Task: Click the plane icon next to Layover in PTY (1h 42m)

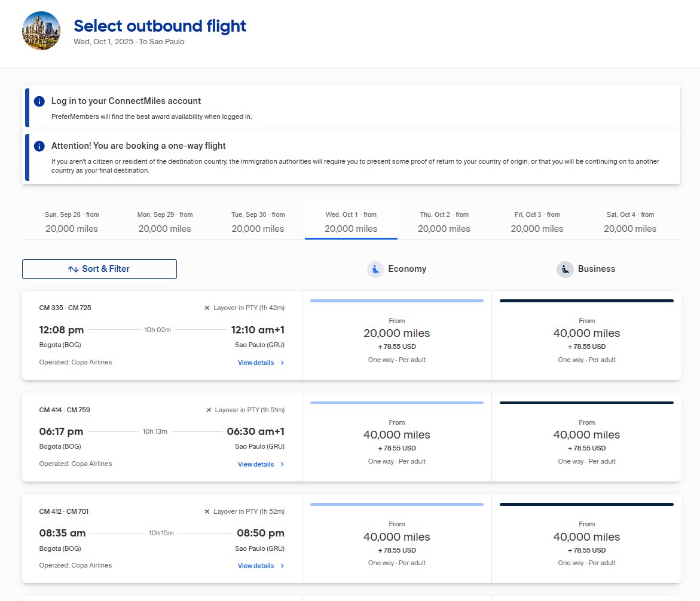Action: point(207,308)
